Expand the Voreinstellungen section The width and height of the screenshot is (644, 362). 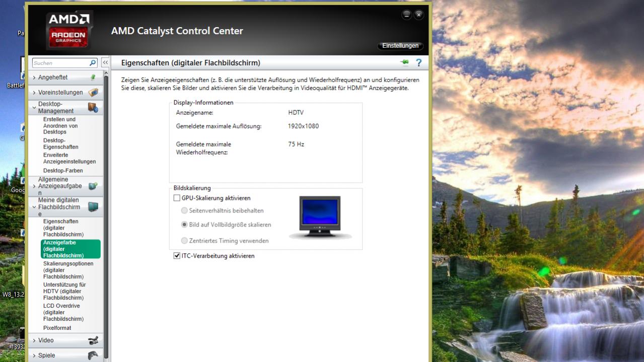click(66, 93)
